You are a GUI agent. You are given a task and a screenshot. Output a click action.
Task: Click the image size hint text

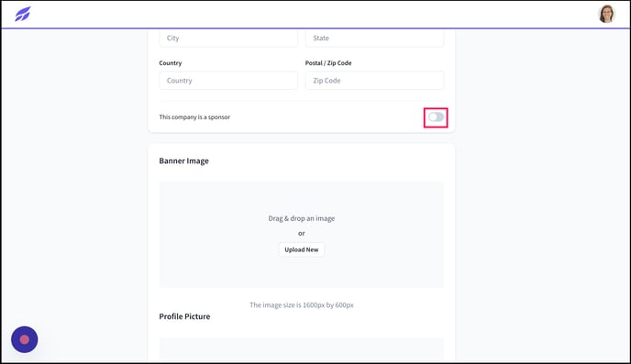tap(302, 305)
